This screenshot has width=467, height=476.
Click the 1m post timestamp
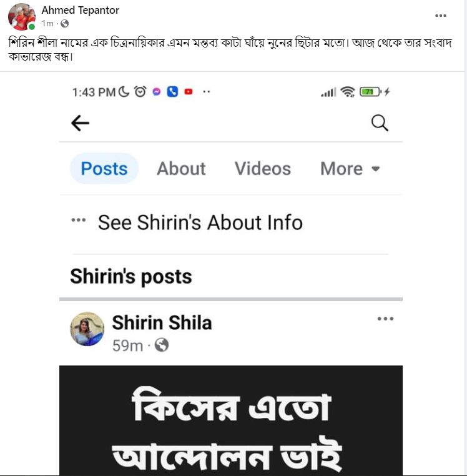click(47, 23)
